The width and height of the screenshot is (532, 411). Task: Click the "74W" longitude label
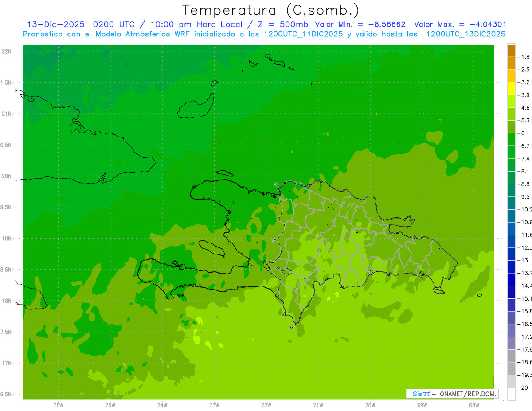pos(162,405)
